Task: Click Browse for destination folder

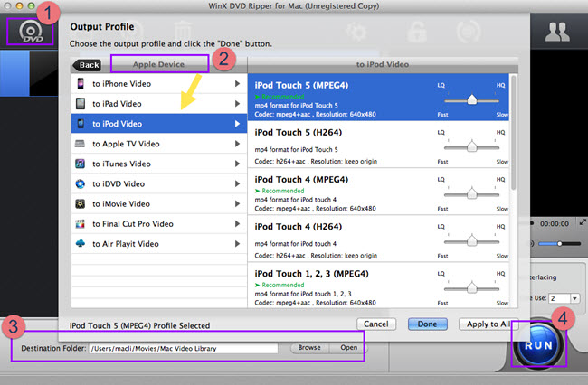Action: (x=309, y=348)
